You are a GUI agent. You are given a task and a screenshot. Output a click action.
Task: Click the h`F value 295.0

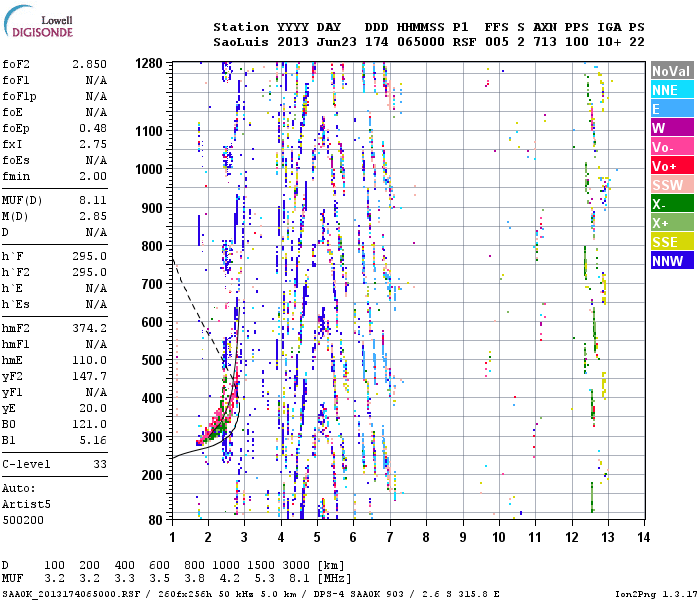tap(89, 256)
